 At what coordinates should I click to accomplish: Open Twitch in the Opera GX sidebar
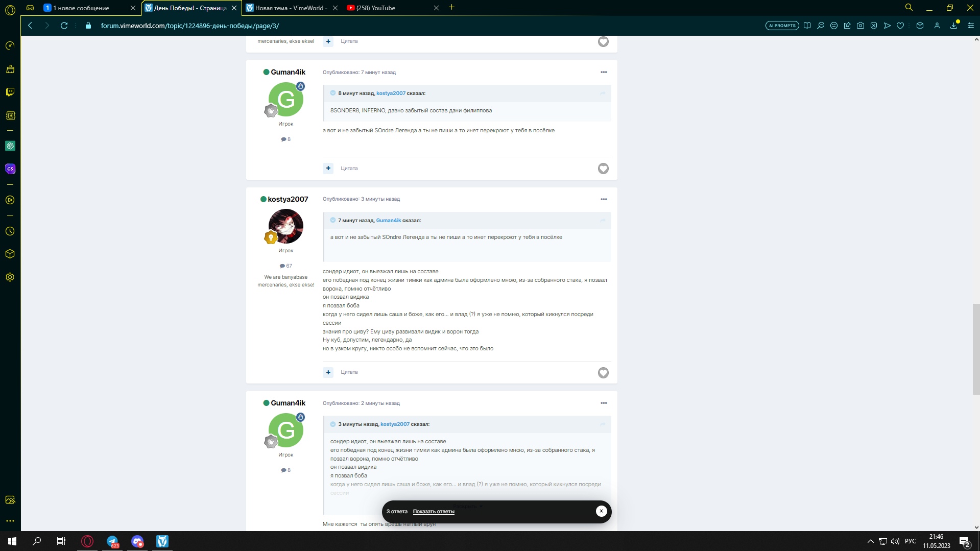tap(10, 92)
